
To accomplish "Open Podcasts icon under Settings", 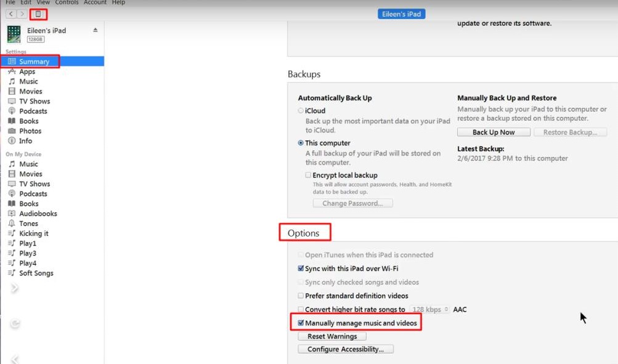I will click(x=12, y=111).
